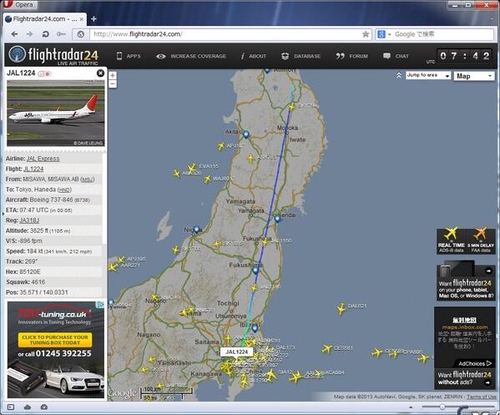This screenshot has height=415, width=500.
Task: Open the Google search engine dropdown arrow
Action: [x=389, y=34]
